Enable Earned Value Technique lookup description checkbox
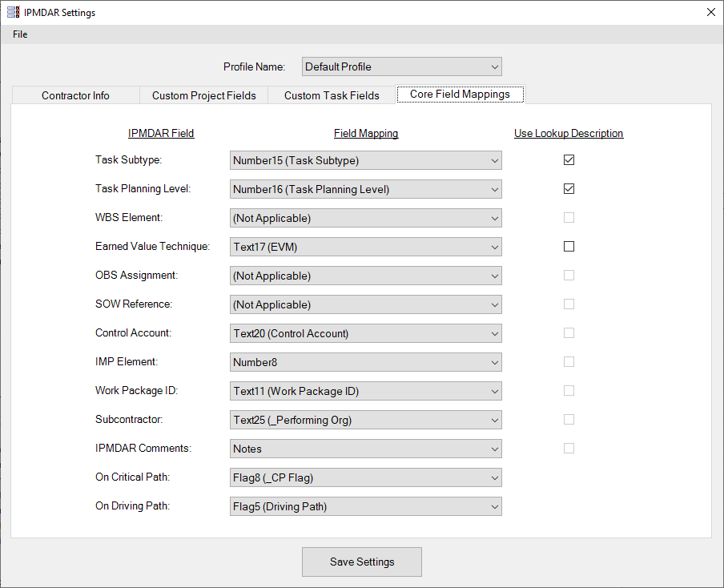 (x=569, y=247)
